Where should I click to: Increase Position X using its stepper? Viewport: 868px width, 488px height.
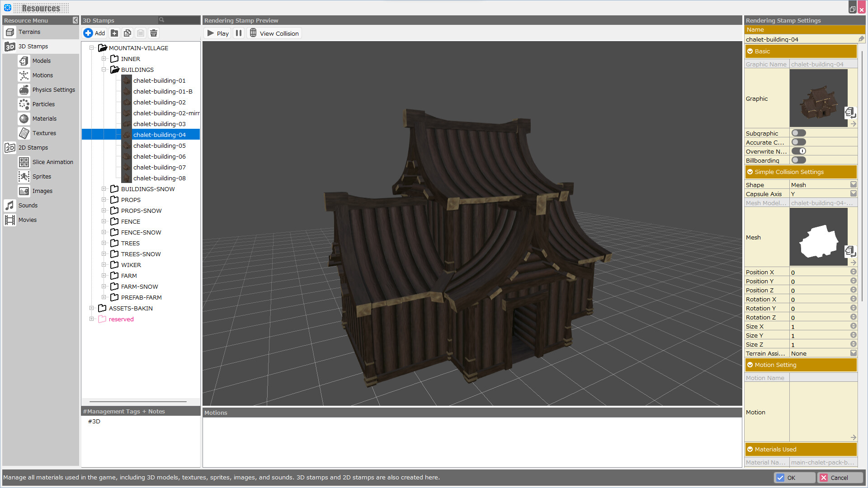click(854, 270)
